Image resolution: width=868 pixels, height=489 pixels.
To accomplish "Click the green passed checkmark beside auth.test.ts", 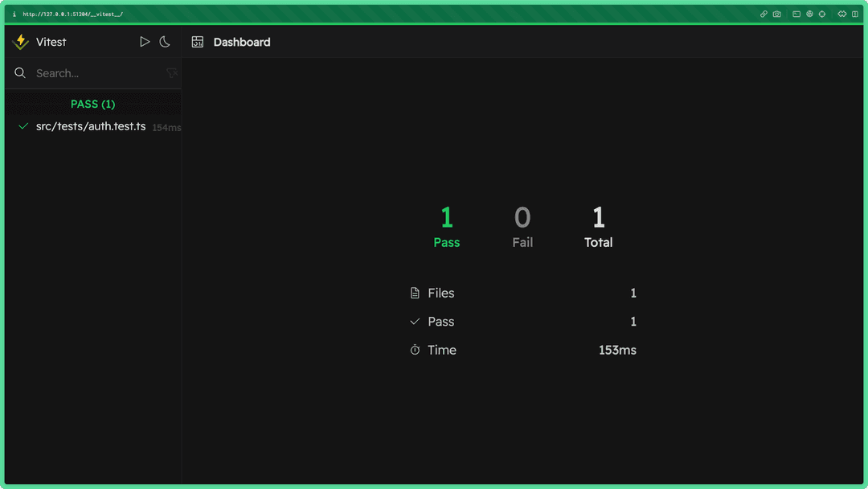I will tap(23, 126).
